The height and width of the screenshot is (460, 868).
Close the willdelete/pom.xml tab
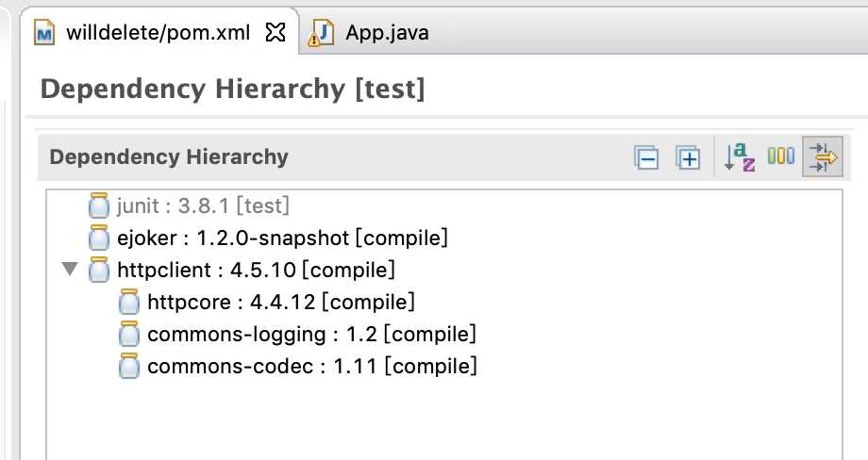pos(275,33)
